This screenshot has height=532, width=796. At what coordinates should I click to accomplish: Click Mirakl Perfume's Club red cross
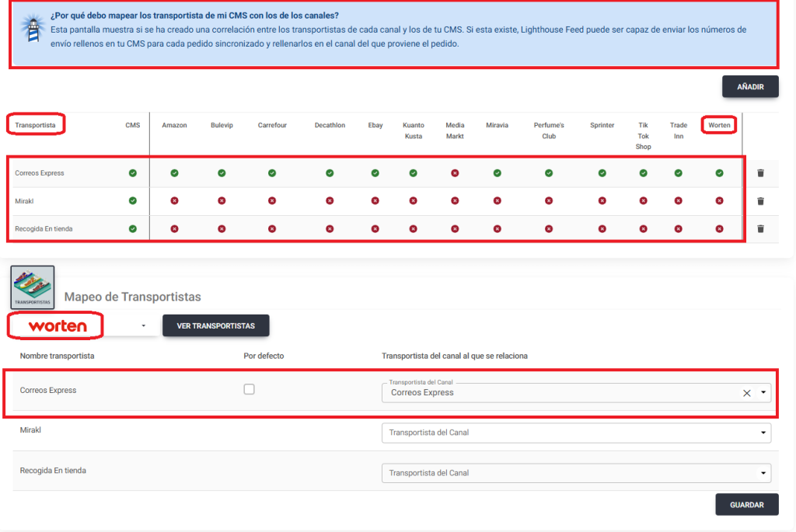pos(549,201)
